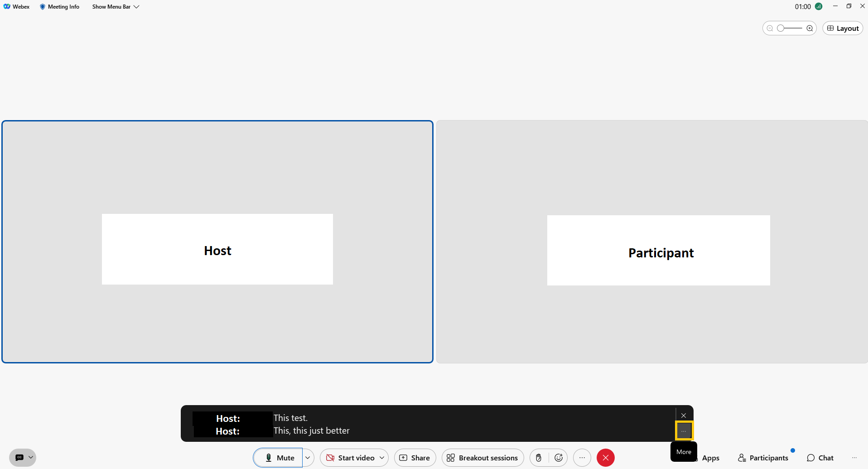Screen dimensions: 868x469
Task: Toggle closed captions CC button
Action: click(x=19, y=458)
